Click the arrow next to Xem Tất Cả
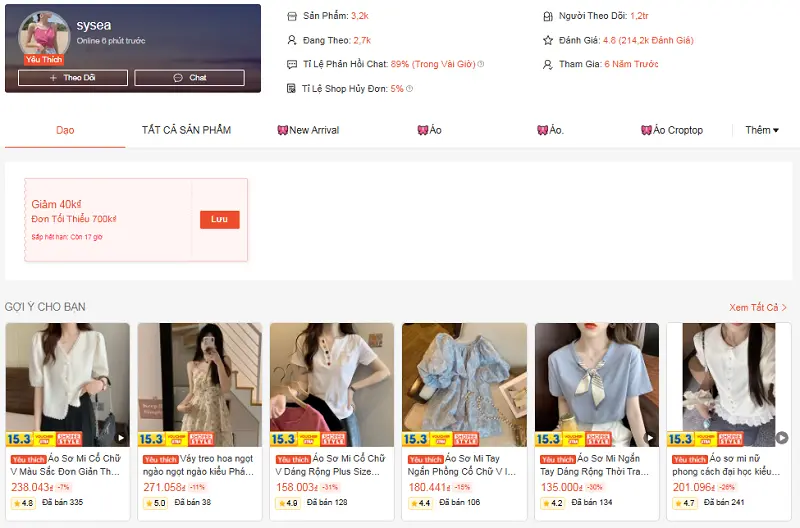The image size is (800, 528). click(x=784, y=308)
